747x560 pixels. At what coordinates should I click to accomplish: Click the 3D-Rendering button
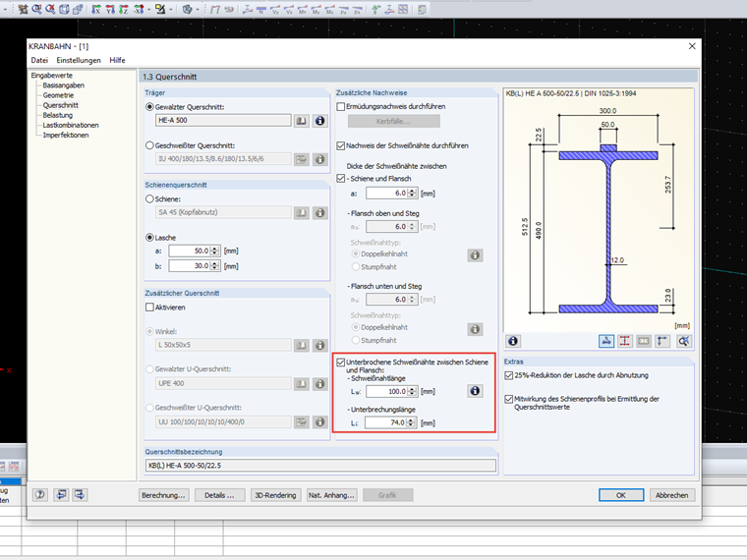pos(274,495)
